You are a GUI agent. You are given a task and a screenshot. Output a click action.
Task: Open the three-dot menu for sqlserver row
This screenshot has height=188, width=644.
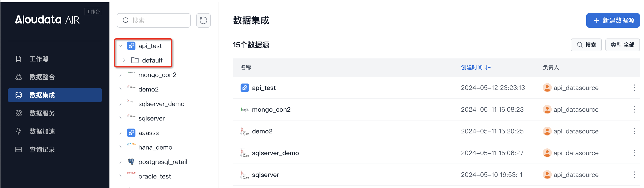tap(634, 175)
